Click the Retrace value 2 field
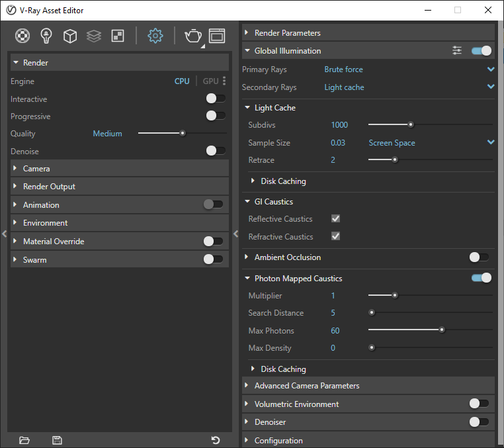Viewport: 504px width, 448px height. [x=333, y=160]
